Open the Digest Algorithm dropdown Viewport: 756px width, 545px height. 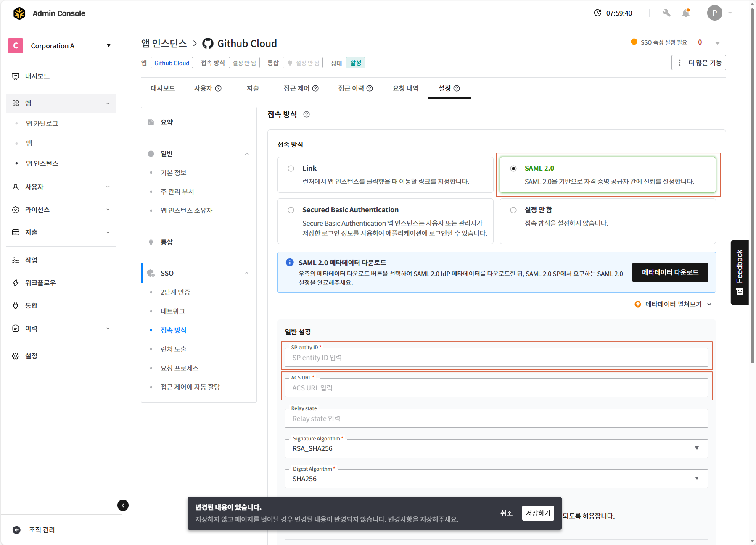pos(496,479)
